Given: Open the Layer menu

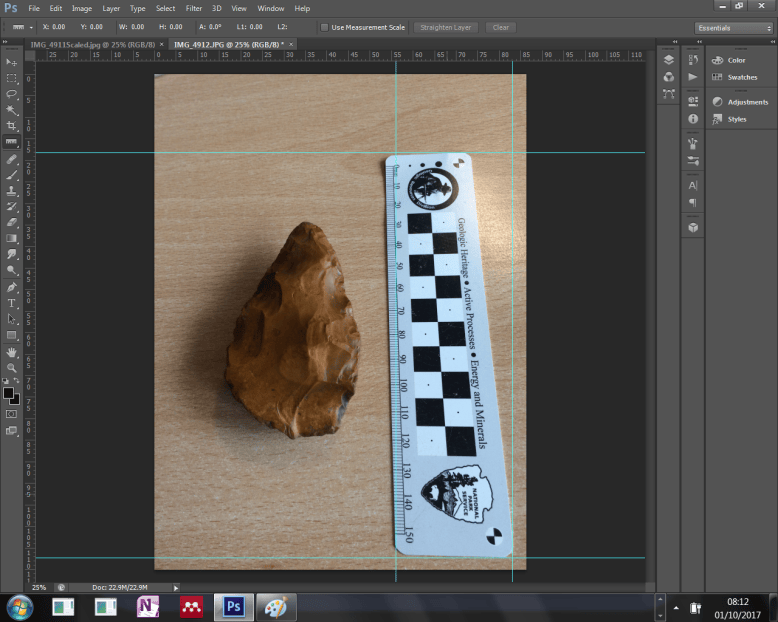Looking at the screenshot, I should point(111,8).
